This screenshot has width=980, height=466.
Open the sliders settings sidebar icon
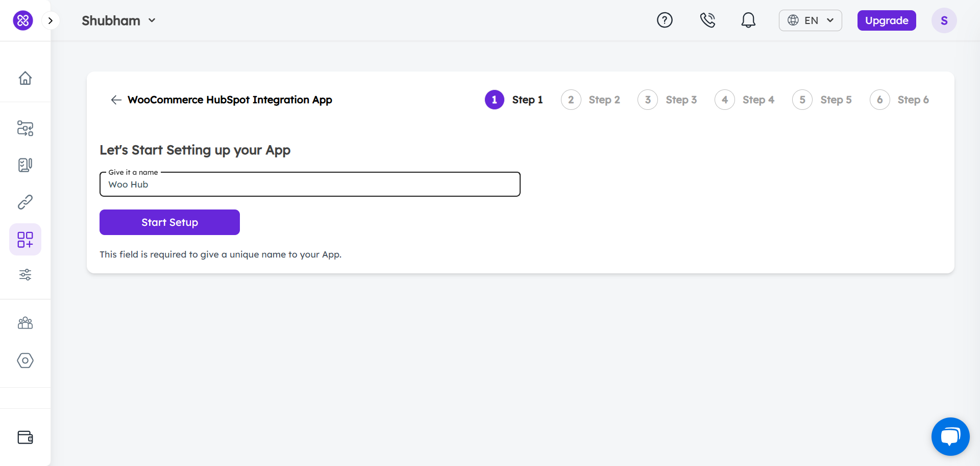coord(25,274)
